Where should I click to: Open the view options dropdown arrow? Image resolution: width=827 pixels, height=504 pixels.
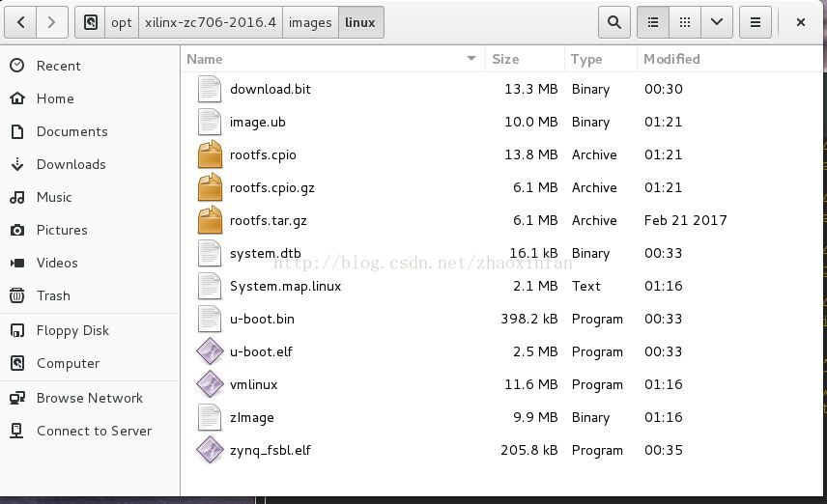pos(716,22)
